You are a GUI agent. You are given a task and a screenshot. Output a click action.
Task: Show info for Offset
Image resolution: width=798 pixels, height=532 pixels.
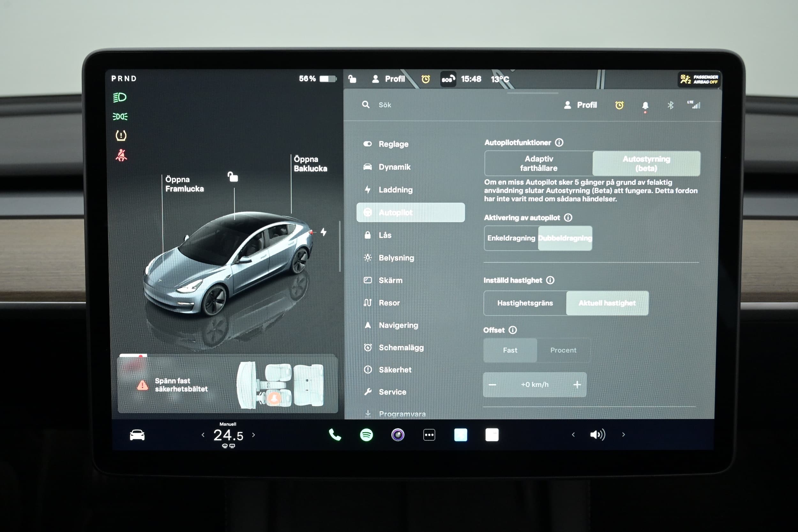(513, 330)
